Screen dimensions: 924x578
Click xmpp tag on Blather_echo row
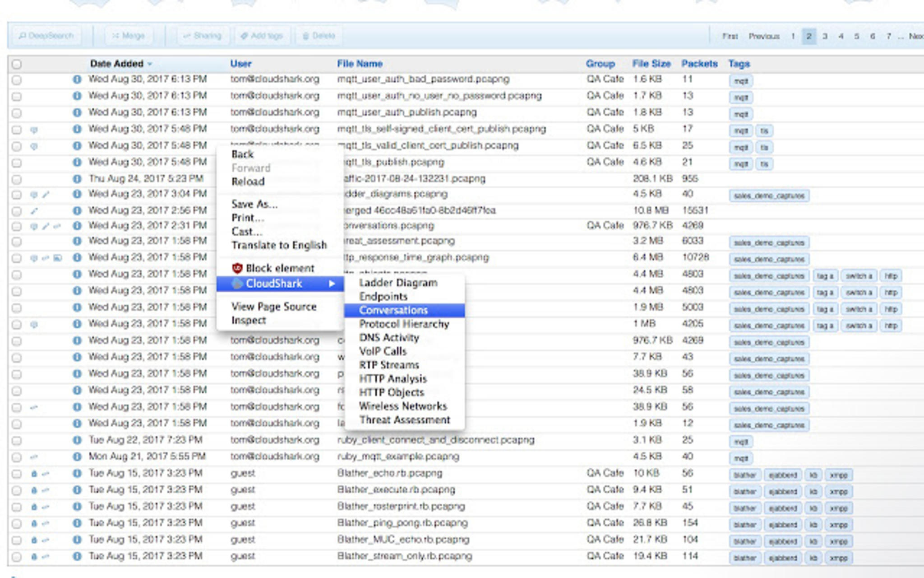point(838,475)
